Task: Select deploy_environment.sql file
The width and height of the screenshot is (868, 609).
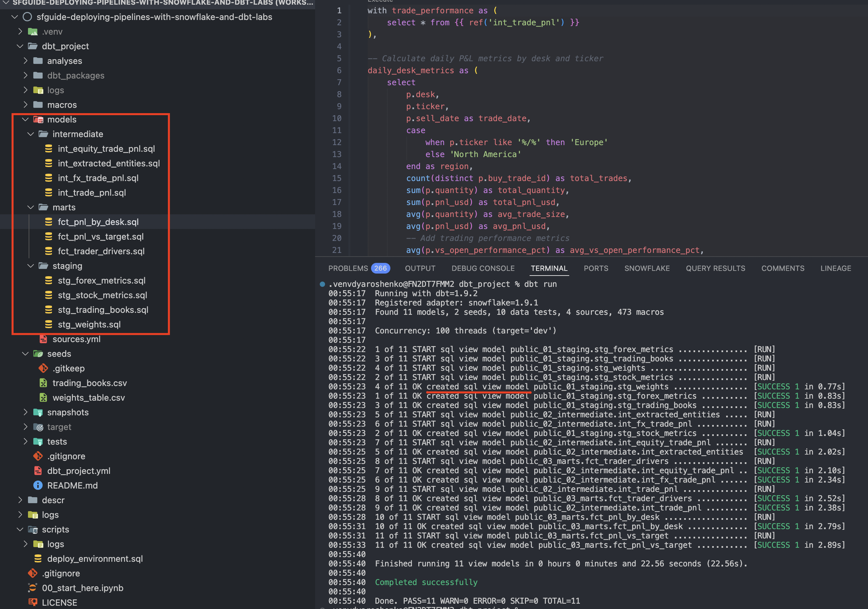Action: coord(95,559)
